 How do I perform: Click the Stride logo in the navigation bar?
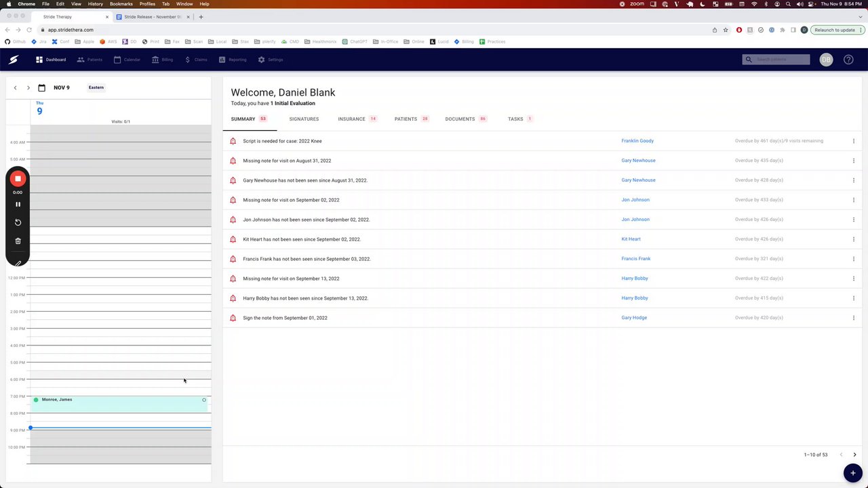tap(13, 60)
